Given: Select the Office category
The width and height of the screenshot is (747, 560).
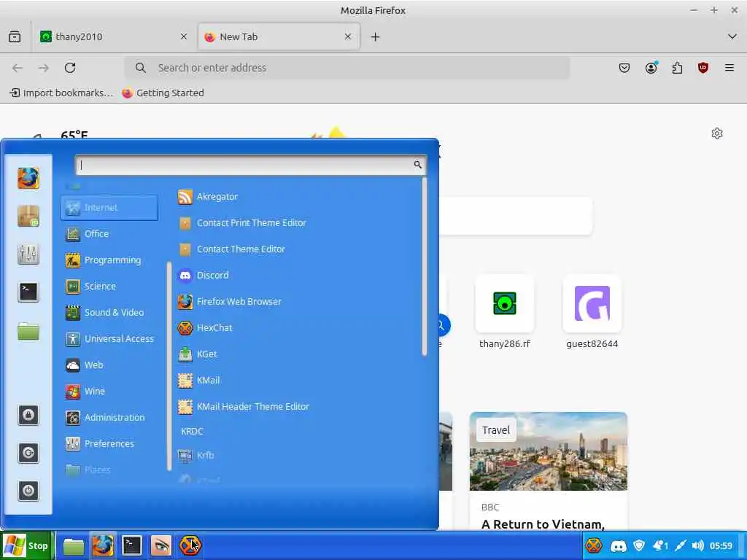Looking at the screenshot, I should coord(88,234).
